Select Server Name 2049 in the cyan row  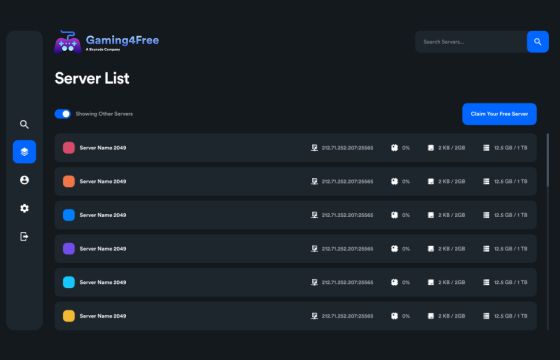pos(103,282)
